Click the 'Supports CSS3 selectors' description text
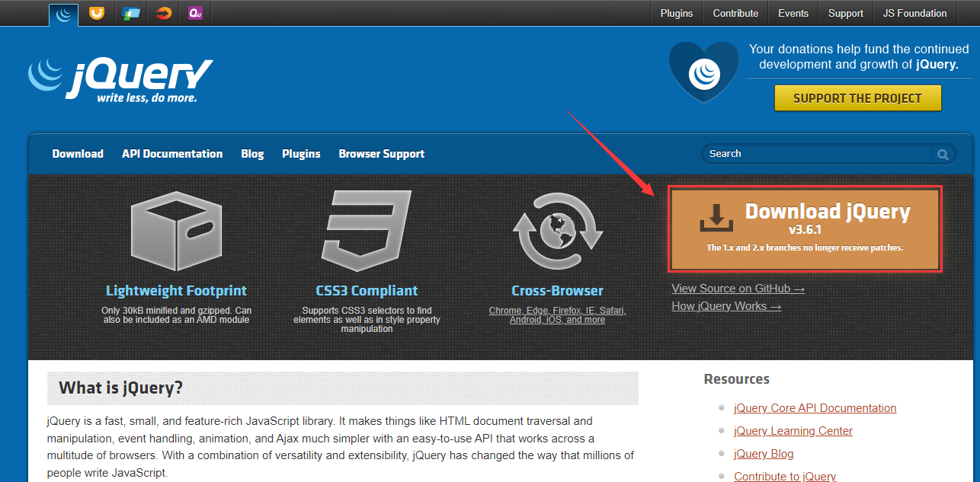Image resolution: width=980 pixels, height=482 pixels. tap(367, 320)
